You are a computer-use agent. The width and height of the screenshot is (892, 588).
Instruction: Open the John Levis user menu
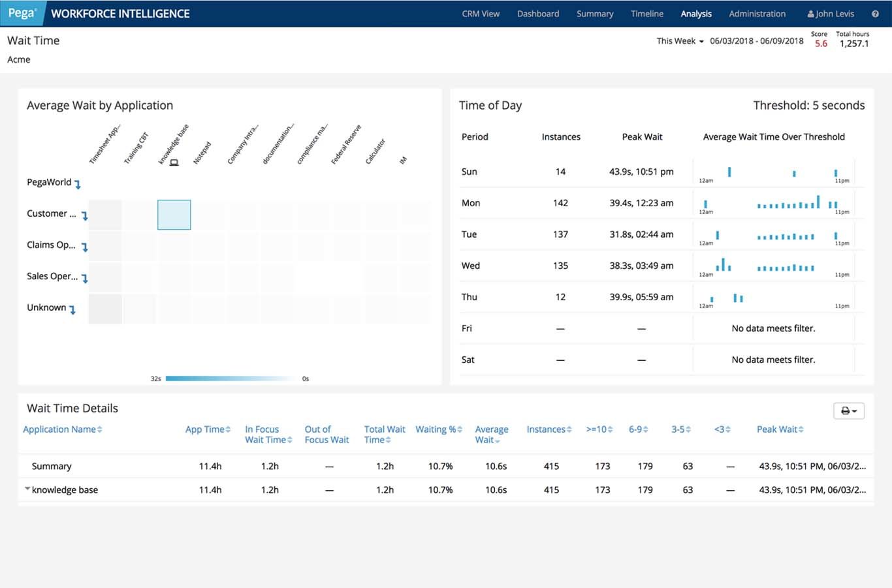pyautogui.click(x=830, y=14)
